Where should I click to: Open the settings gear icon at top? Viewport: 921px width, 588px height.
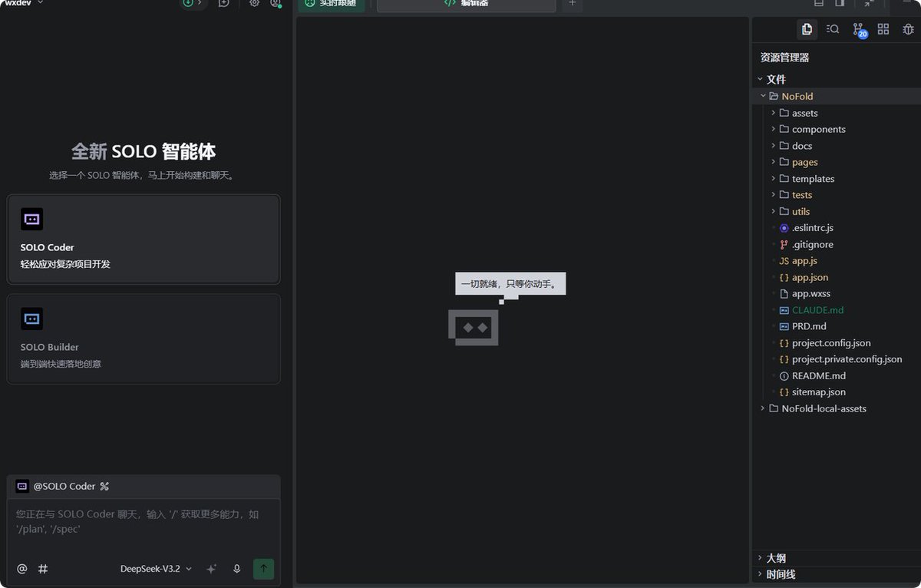(255, 3)
